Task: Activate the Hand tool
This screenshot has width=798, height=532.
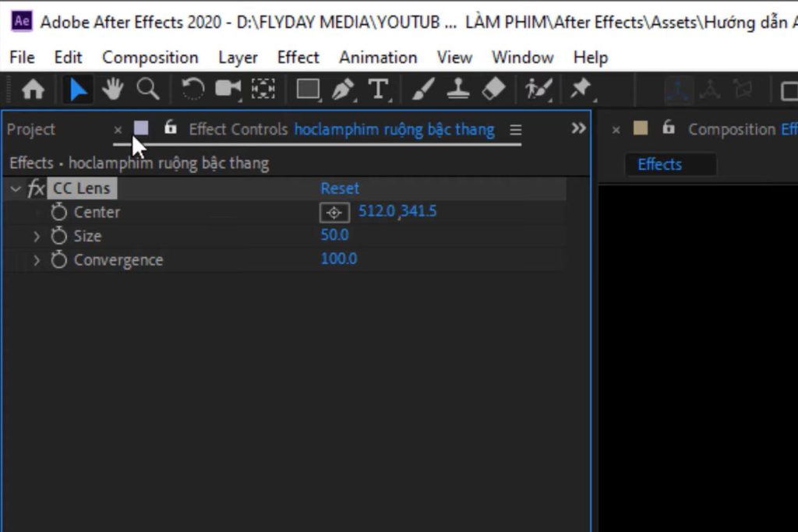Action: pyautogui.click(x=111, y=89)
